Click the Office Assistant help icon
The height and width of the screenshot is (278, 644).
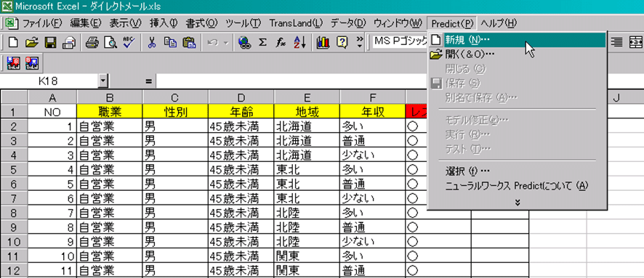point(342,43)
